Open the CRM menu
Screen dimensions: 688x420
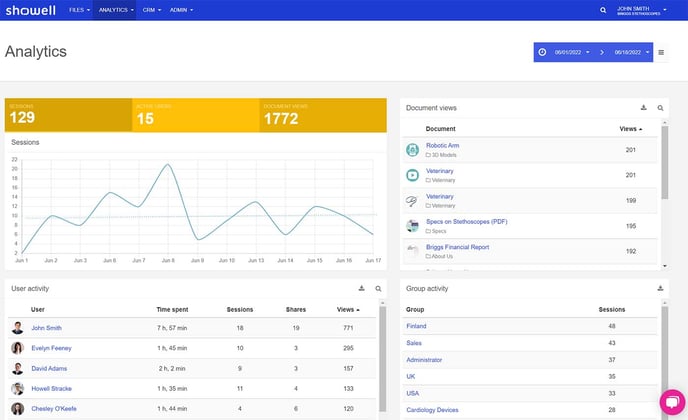(x=152, y=10)
